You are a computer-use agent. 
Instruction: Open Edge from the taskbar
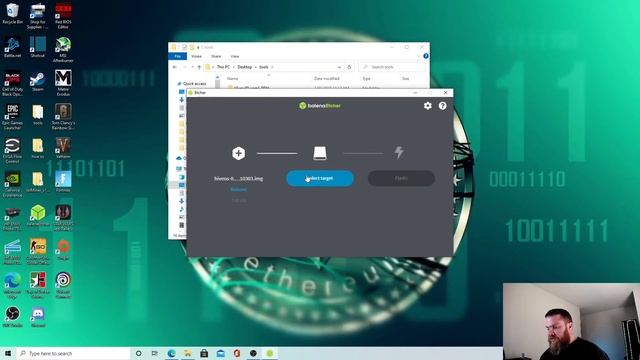click(171, 353)
